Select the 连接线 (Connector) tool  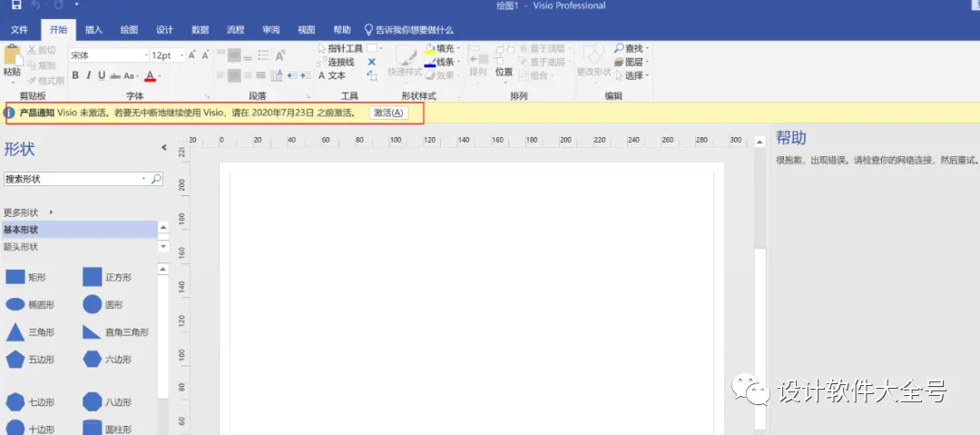[x=336, y=62]
